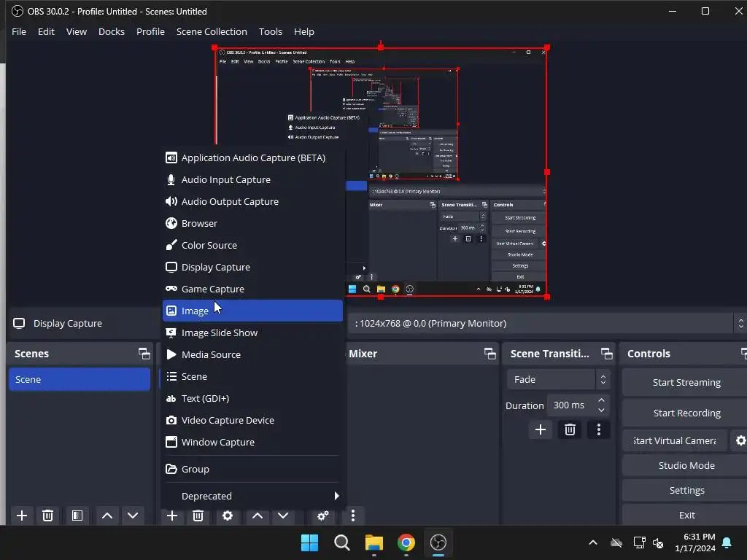Add a new scene with plus icon

click(x=21, y=516)
